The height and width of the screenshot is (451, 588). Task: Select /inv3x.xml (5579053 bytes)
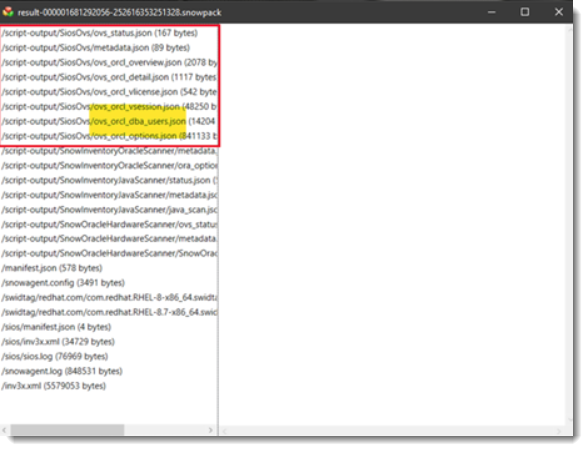coord(54,386)
